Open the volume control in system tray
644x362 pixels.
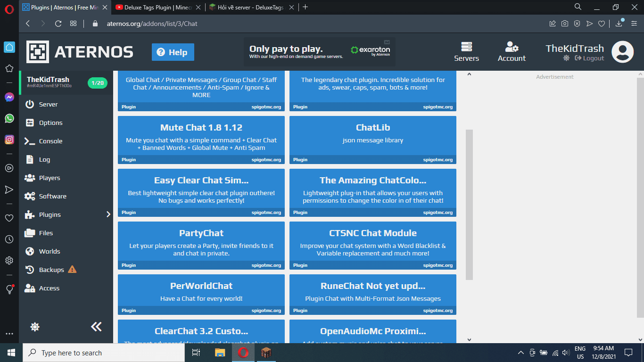(566, 353)
